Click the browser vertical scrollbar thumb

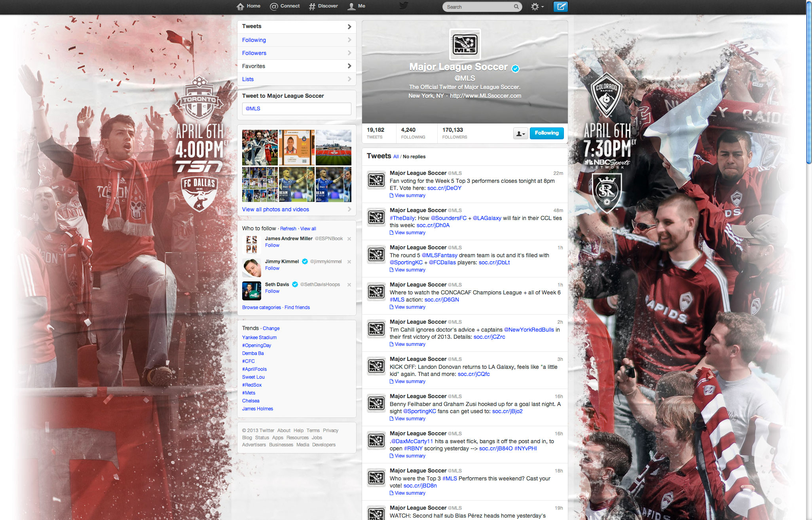coord(809,82)
